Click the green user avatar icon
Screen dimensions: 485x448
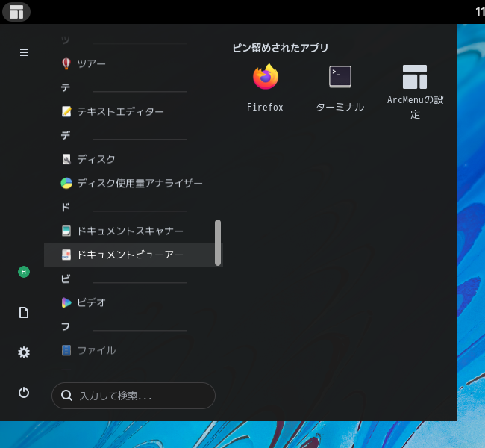(x=24, y=272)
